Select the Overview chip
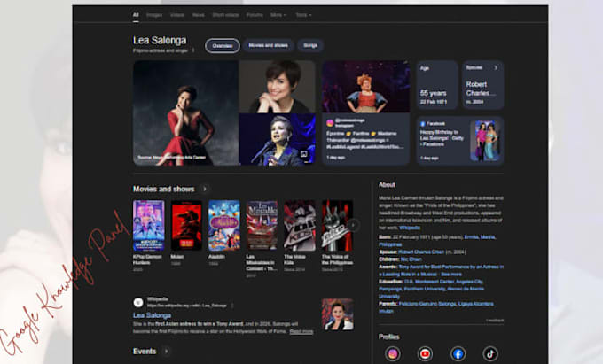Image resolution: width=603 pixels, height=364 pixels. (x=223, y=46)
